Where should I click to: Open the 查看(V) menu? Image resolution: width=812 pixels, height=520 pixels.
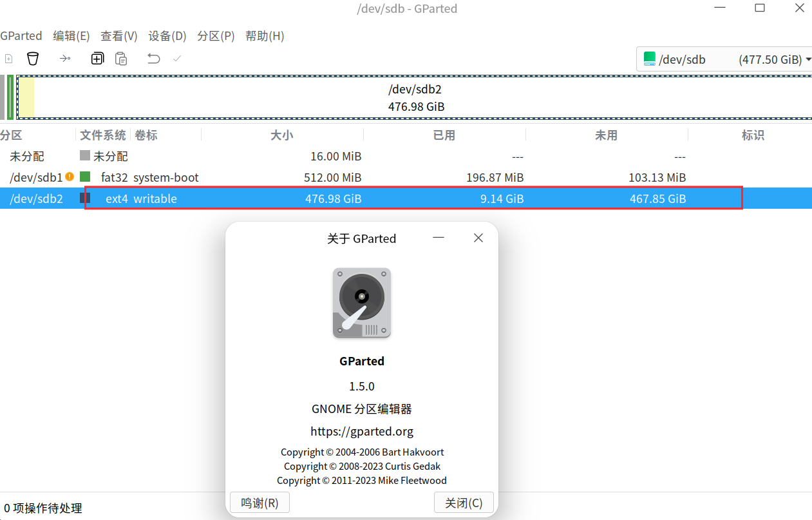pyautogui.click(x=119, y=36)
